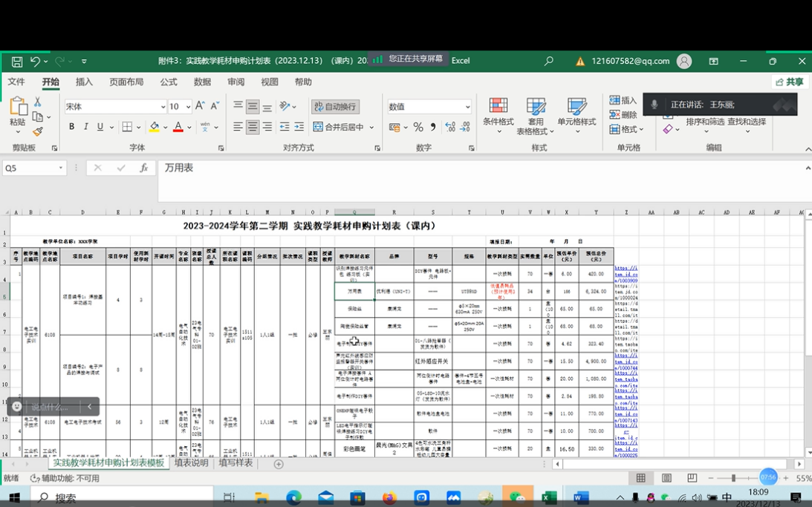This screenshot has width=812, height=507.
Task: Apply borders using the borders icon
Action: coord(127,127)
